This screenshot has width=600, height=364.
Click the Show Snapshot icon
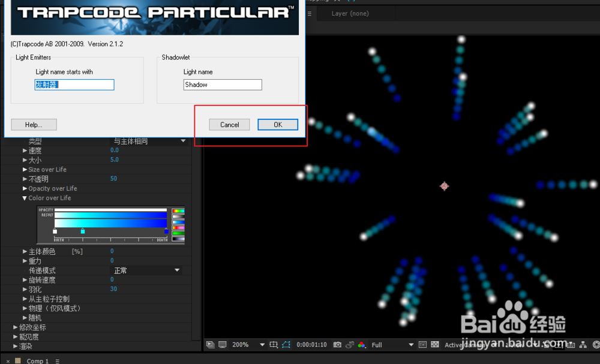[x=349, y=344]
